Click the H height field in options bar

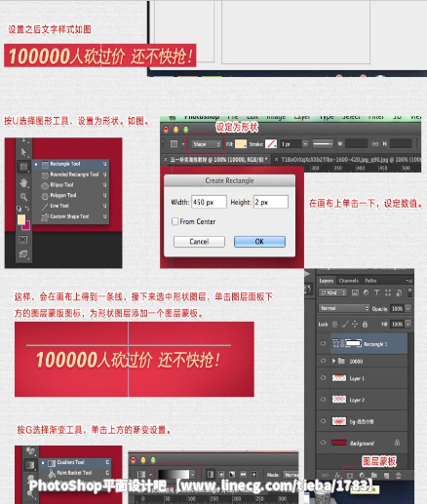tap(401, 143)
